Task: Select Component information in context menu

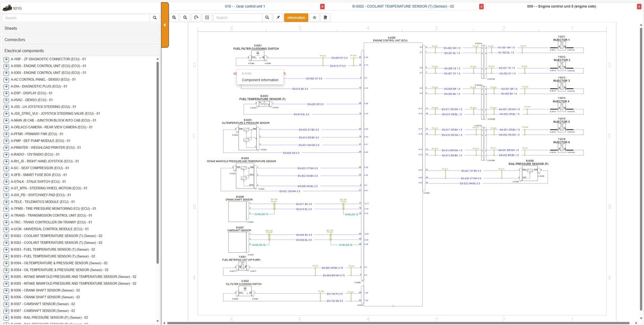Action: tap(260, 80)
